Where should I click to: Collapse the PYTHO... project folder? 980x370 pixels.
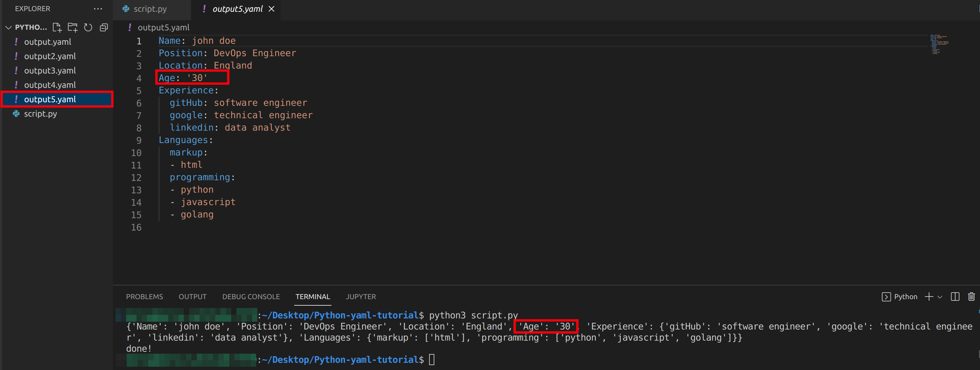pos(8,27)
